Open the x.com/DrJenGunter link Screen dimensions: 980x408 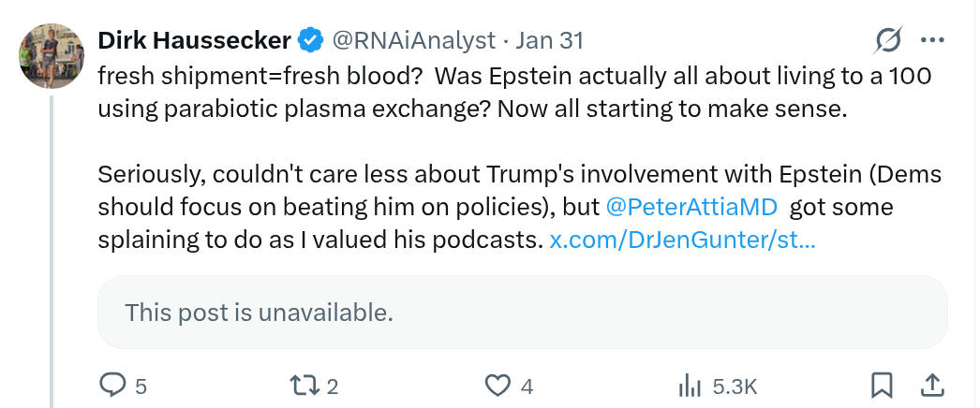(x=682, y=240)
